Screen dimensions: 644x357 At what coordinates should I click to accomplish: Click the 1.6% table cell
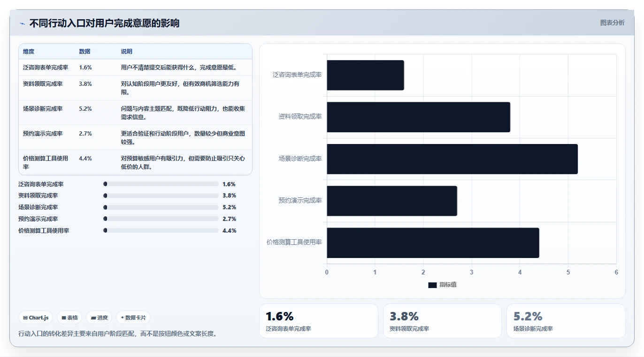[85, 68]
